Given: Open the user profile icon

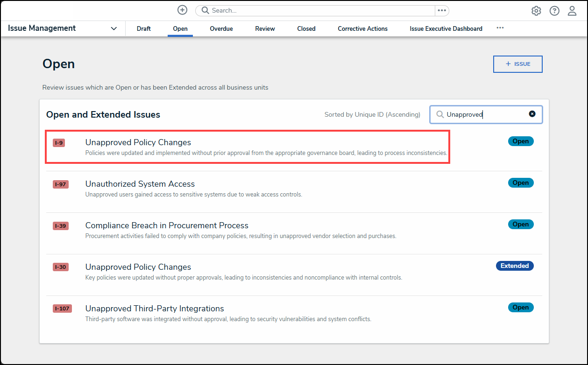Looking at the screenshot, I should (x=572, y=11).
